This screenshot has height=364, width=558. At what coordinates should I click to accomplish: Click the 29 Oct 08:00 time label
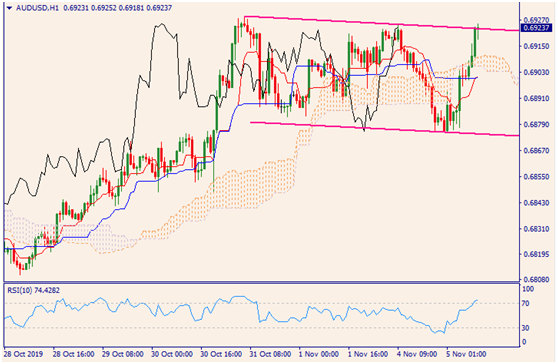[123, 354]
